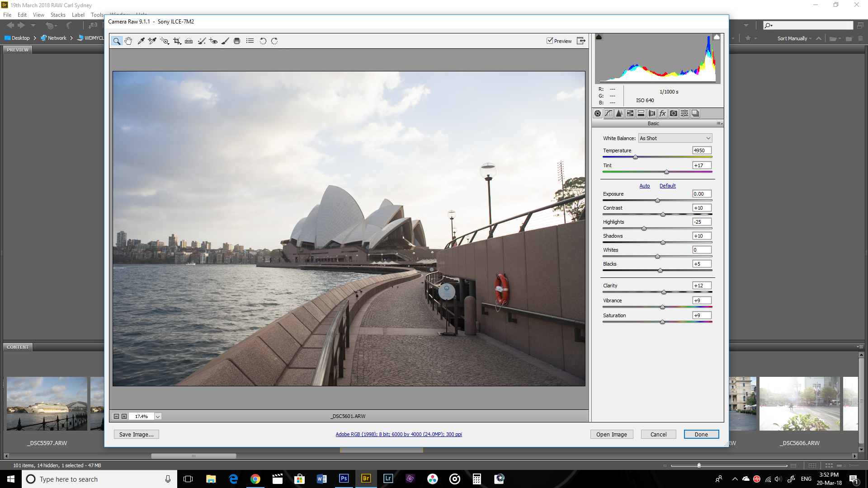Select the Red Eye Removal tool
The height and width of the screenshot is (488, 868).
(x=213, y=41)
